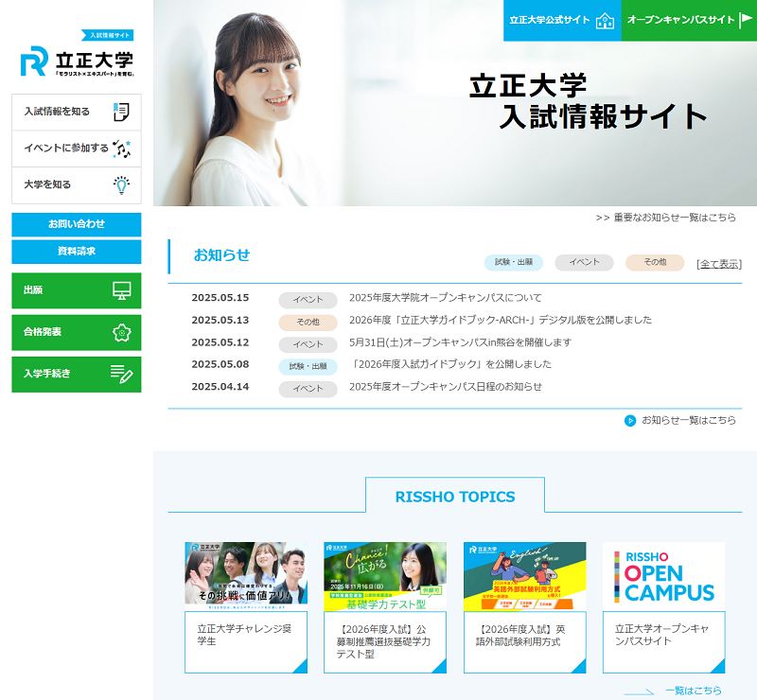The width and height of the screenshot is (757, 700).
Task: Click the イベント tag on 2025.05.12 row
Action: click(x=308, y=344)
